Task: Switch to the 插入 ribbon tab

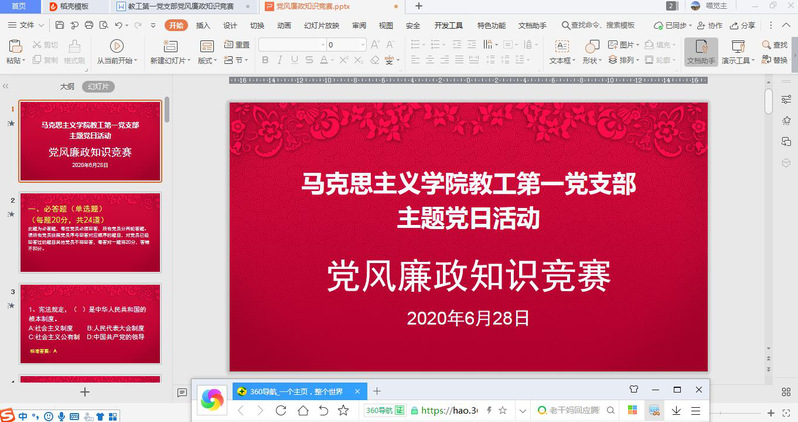Action: tap(203, 25)
